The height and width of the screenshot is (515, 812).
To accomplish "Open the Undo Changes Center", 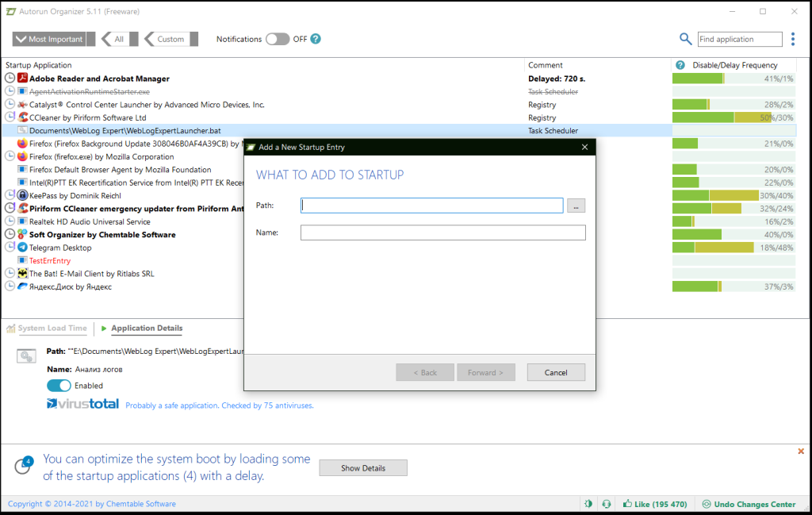I will [749, 504].
